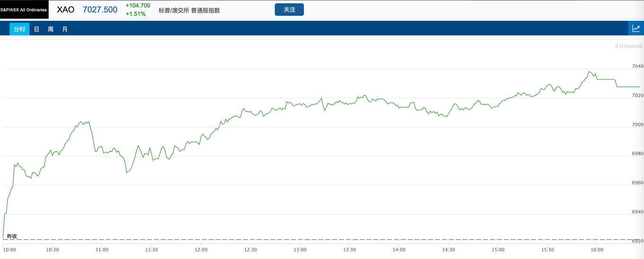This screenshot has height=259, width=644.
Task: Click the 10:30 time axis label
Action: click(52, 250)
